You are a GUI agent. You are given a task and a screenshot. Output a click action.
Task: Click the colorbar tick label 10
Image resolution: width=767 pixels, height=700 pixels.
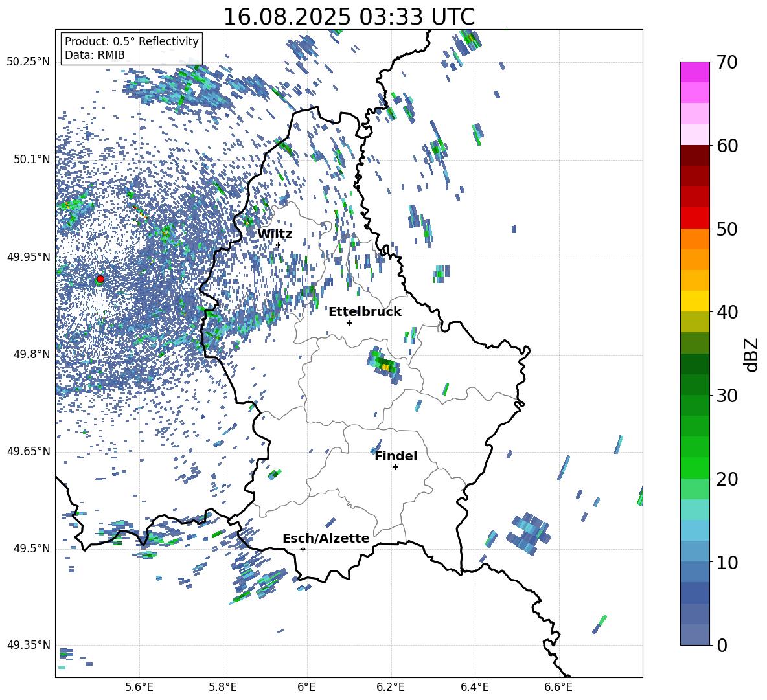point(726,562)
